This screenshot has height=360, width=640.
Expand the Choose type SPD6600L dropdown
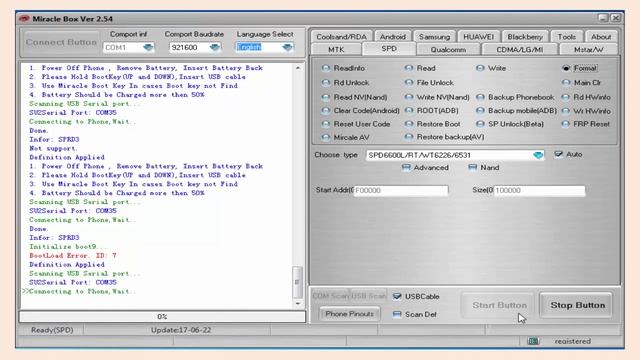(538, 155)
